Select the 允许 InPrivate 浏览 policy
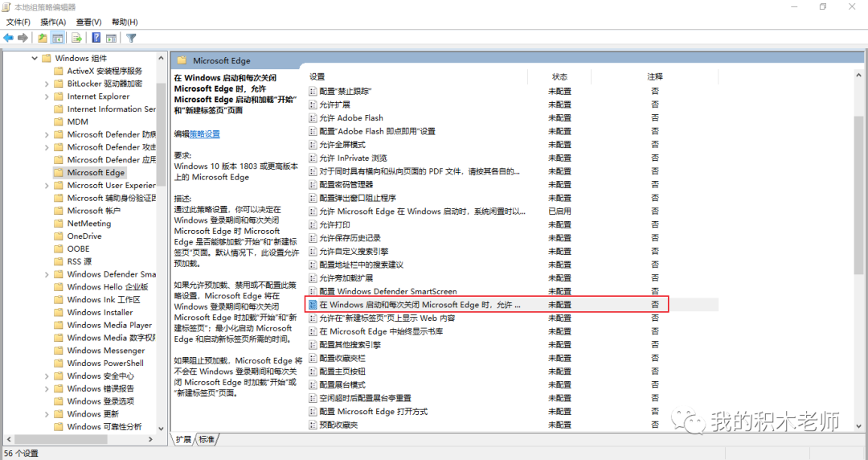Image resolution: width=868 pixels, height=460 pixels. click(x=353, y=158)
